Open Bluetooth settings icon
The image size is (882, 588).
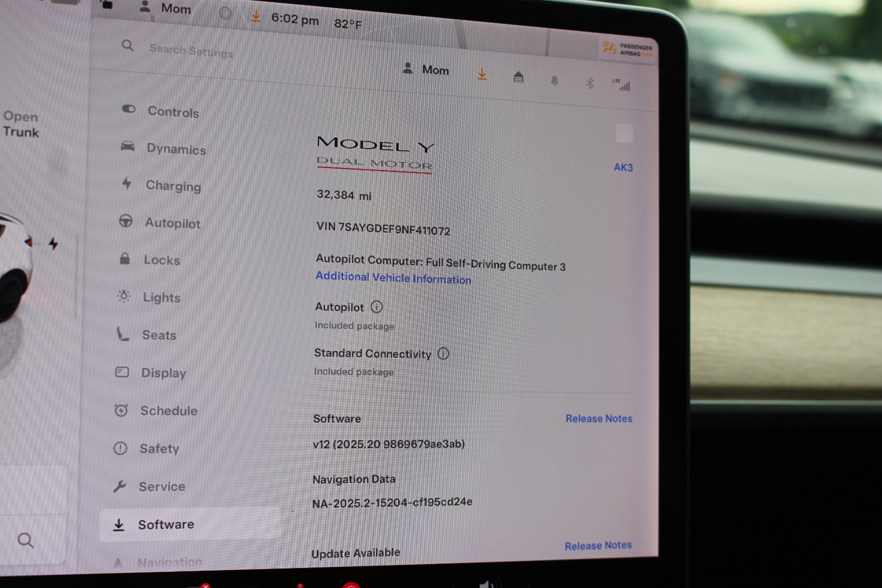point(590,83)
